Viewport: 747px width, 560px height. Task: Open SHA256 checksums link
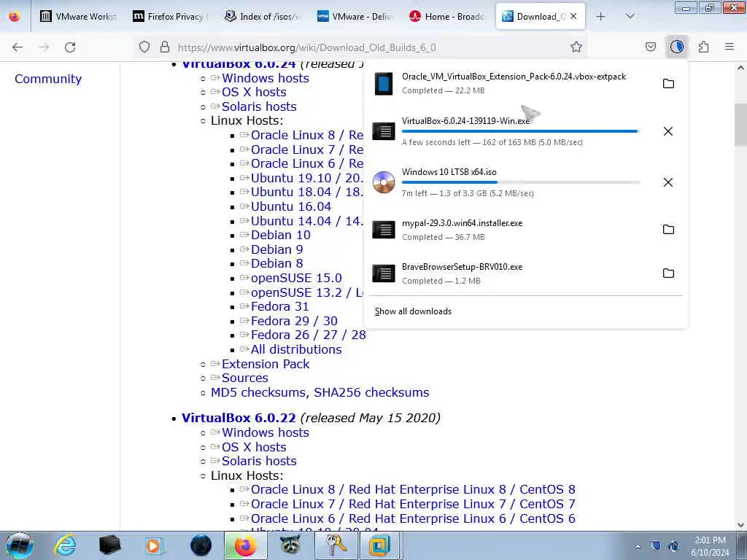371,393
